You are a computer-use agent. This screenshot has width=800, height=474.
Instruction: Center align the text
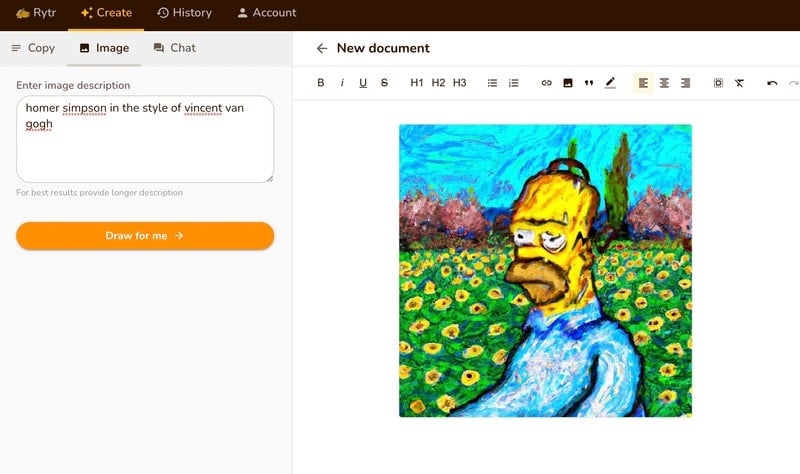[664, 83]
